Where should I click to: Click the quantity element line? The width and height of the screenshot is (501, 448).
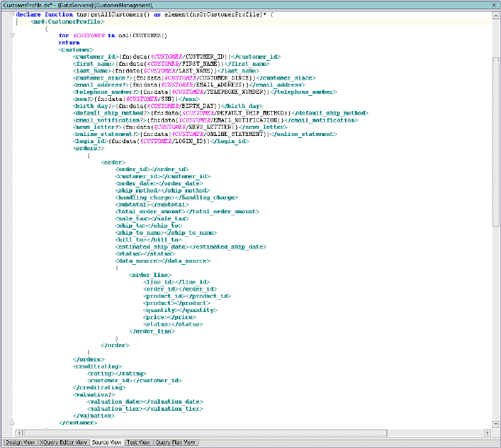click(x=180, y=310)
